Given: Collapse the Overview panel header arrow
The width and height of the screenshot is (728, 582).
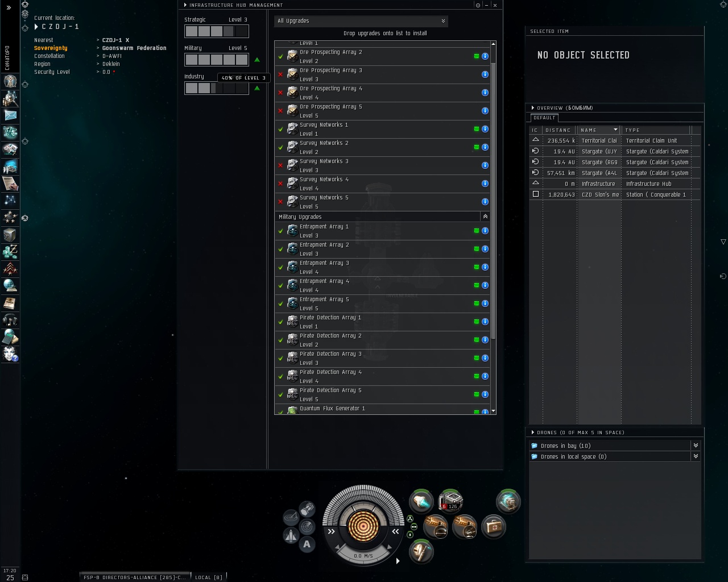Looking at the screenshot, I should pyautogui.click(x=533, y=107).
